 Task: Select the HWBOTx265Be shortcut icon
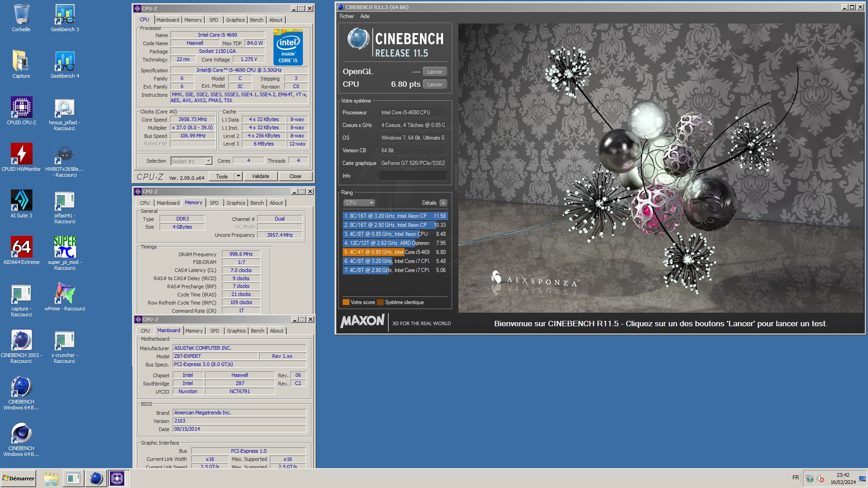coord(65,161)
